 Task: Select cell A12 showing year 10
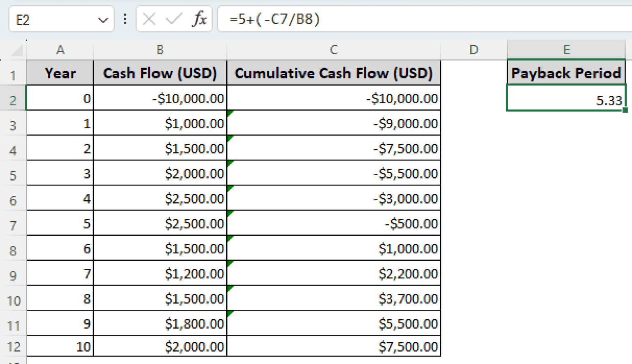point(60,346)
